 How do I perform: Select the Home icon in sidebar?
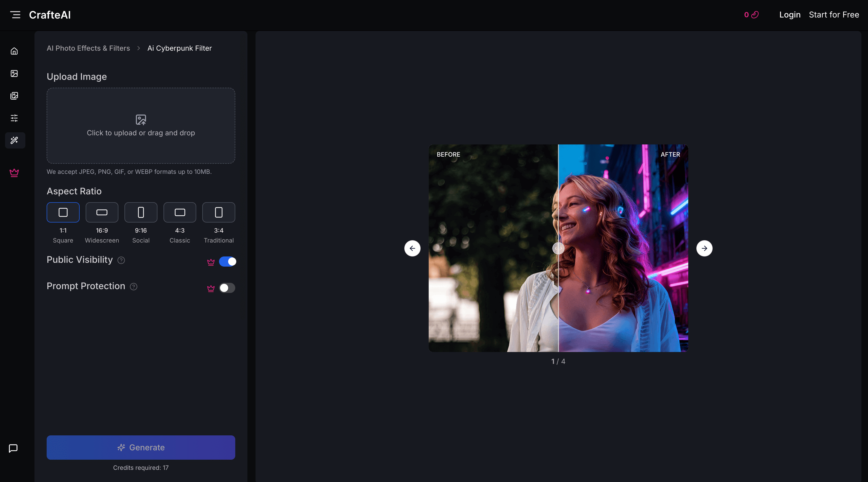pyautogui.click(x=14, y=51)
